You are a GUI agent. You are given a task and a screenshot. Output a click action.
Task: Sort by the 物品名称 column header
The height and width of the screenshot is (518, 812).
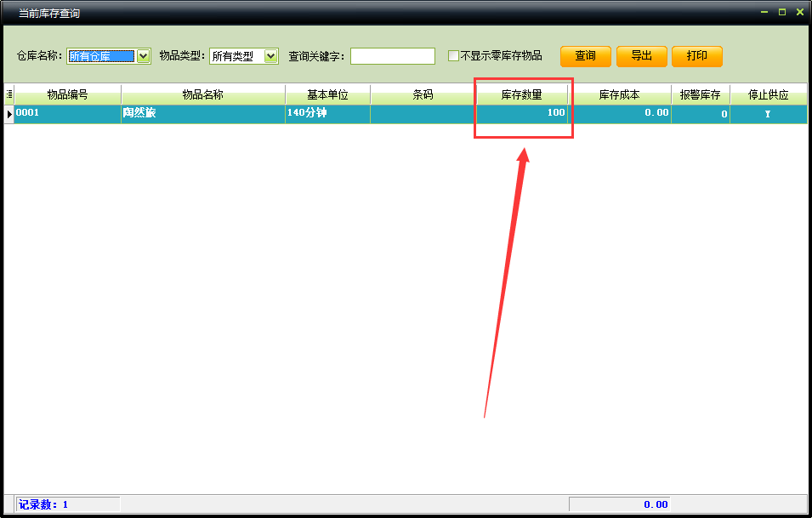coord(203,94)
